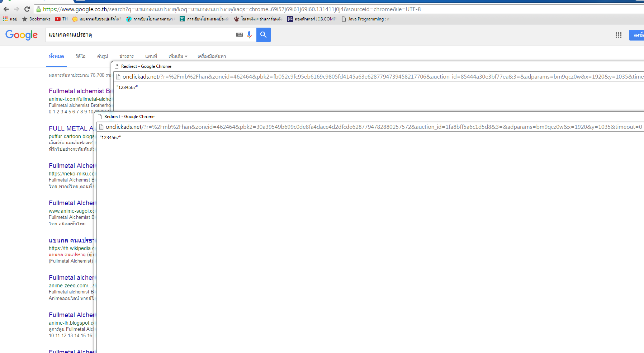
Task: Open the "Fullmetal alchemist B..." anime-i.com result
Action: pos(80,91)
